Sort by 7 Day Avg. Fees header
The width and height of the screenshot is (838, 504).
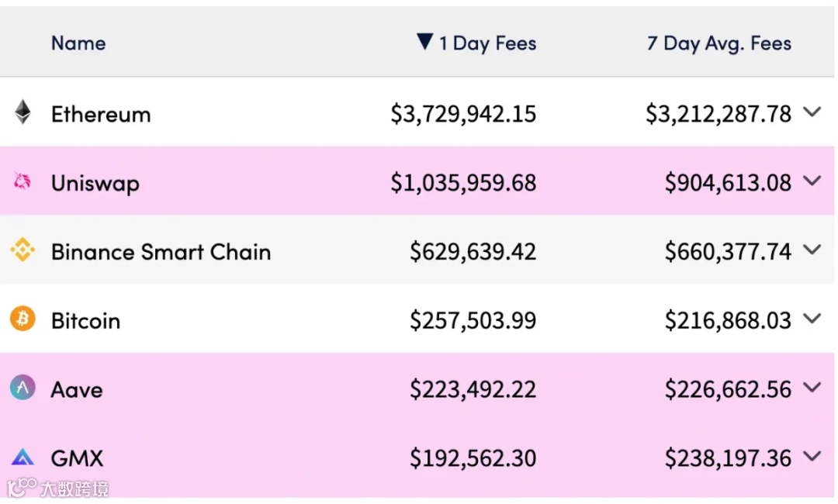click(719, 43)
